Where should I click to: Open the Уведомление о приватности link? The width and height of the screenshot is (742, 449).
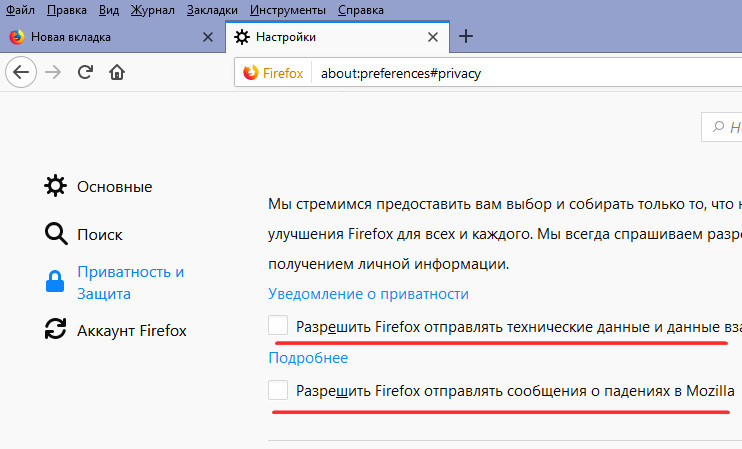pos(368,294)
